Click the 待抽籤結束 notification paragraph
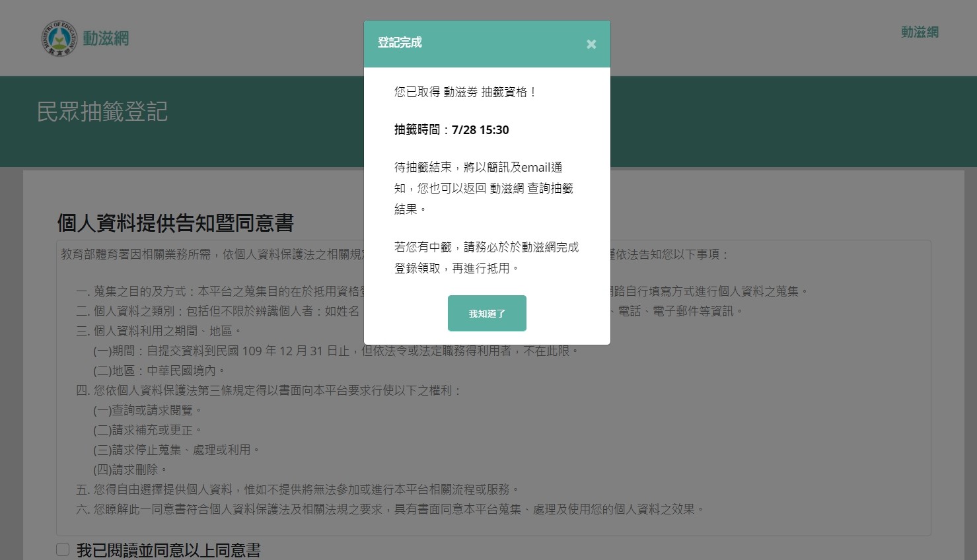The image size is (977, 560). pos(484,188)
